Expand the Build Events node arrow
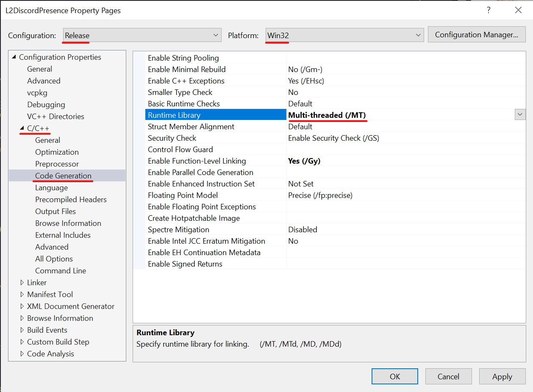 coord(22,330)
